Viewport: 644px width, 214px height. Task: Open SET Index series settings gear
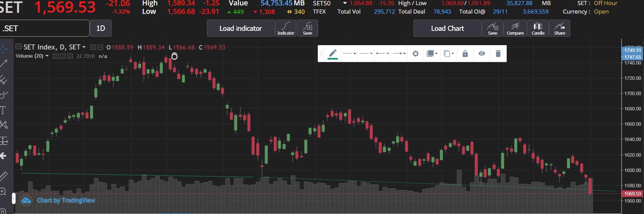click(x=100, y=47)
